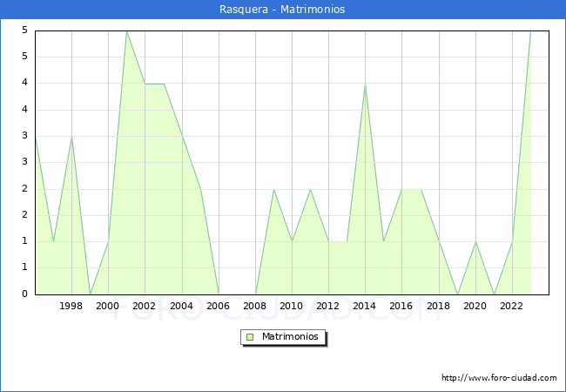
Task: Click the Matrimonios legend color swatch
Action: [250, 336]
